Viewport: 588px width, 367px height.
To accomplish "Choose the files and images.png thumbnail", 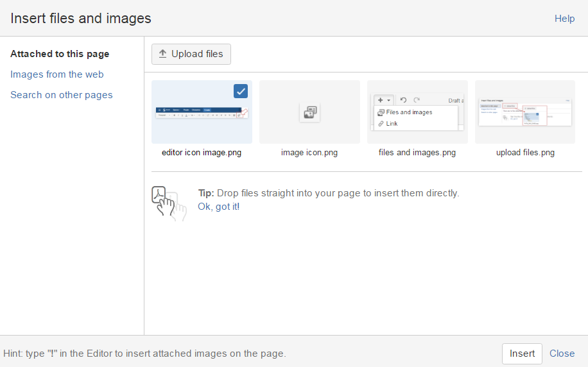I will pyautogui.click(x=417, y=112).
